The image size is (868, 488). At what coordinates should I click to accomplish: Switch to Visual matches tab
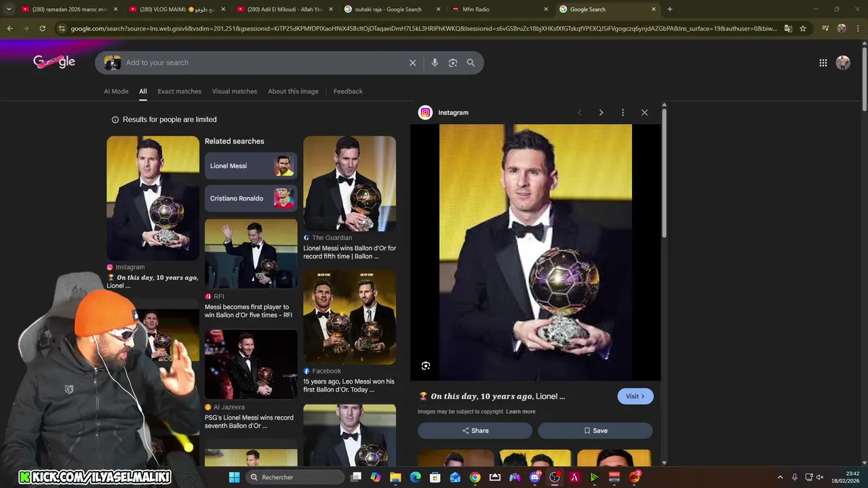click(235, 91)
